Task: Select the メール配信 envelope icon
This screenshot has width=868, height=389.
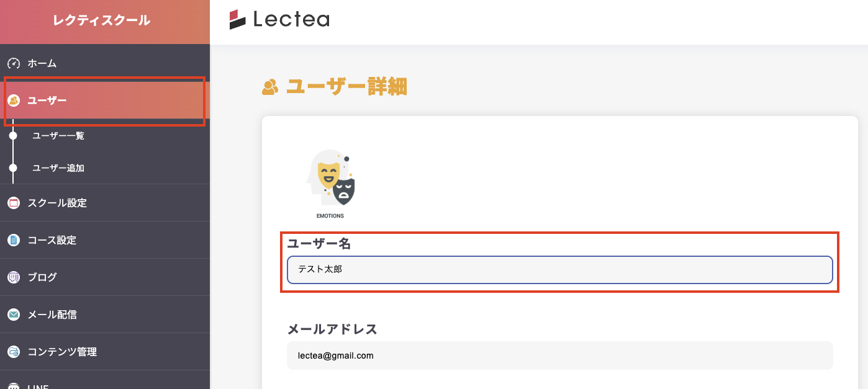Action: pos(14,314)
